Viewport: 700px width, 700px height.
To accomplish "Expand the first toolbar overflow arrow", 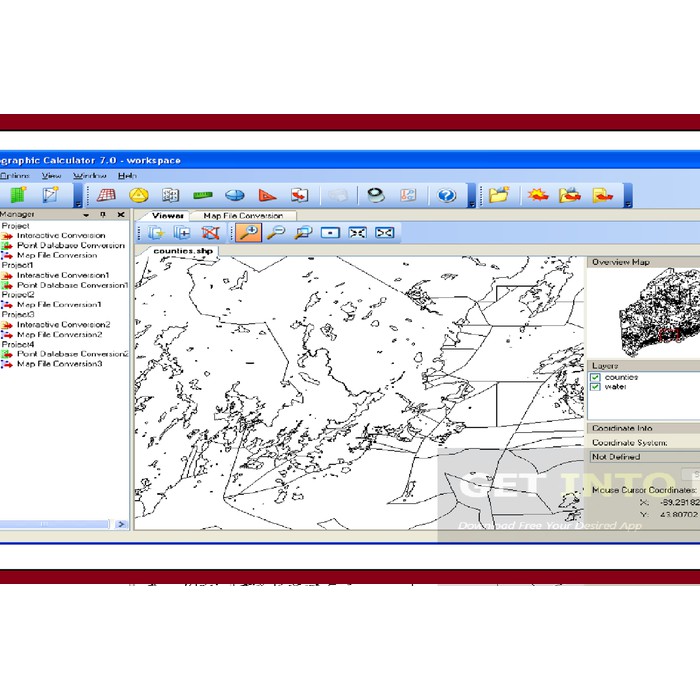I will click(x=78, y=204).
